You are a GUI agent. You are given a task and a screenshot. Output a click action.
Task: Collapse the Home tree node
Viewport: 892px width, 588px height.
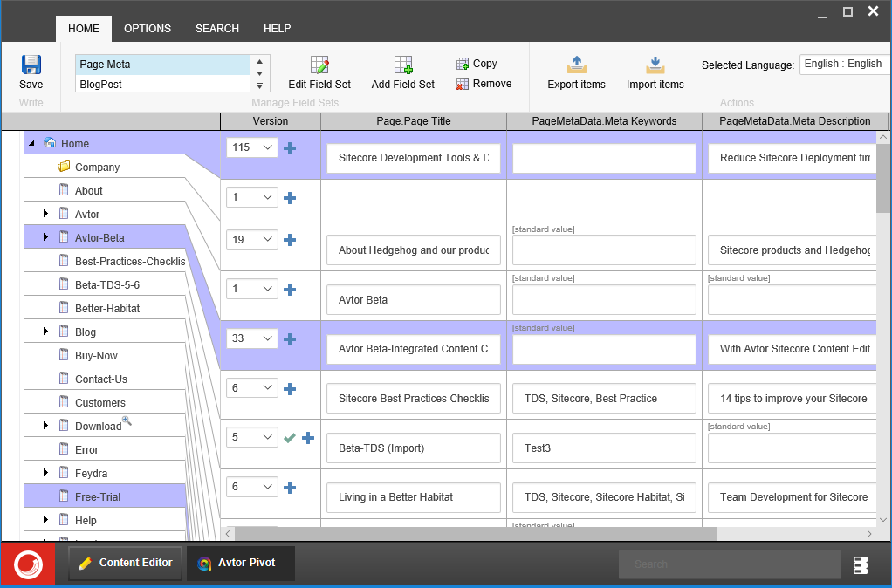click(x=31, y=143)
